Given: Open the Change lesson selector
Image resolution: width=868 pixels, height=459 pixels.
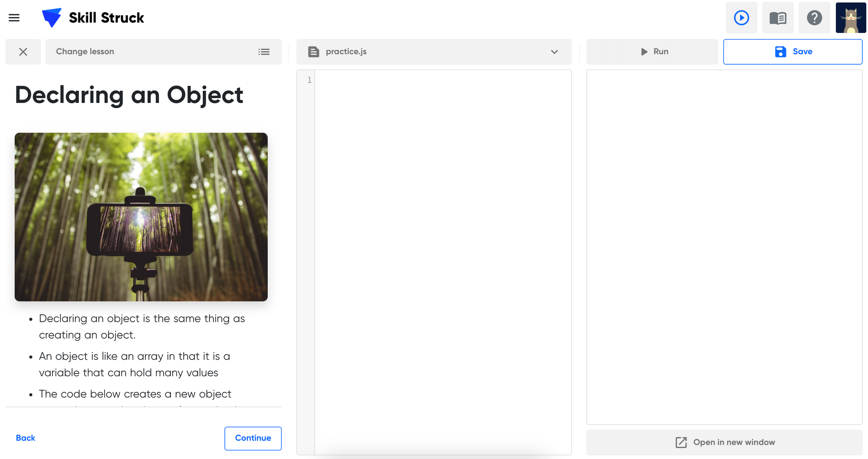Looking at the screenshot, I should click(x=164, y=52).
